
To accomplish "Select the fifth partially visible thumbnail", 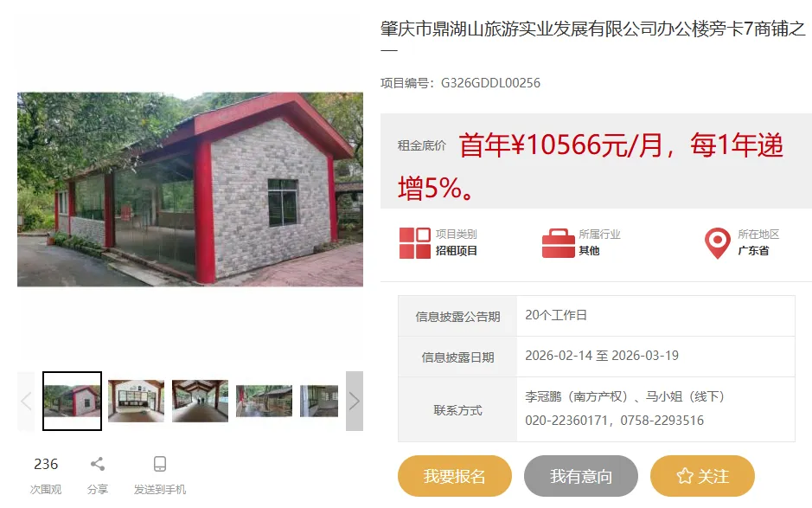I will point(319,401).
